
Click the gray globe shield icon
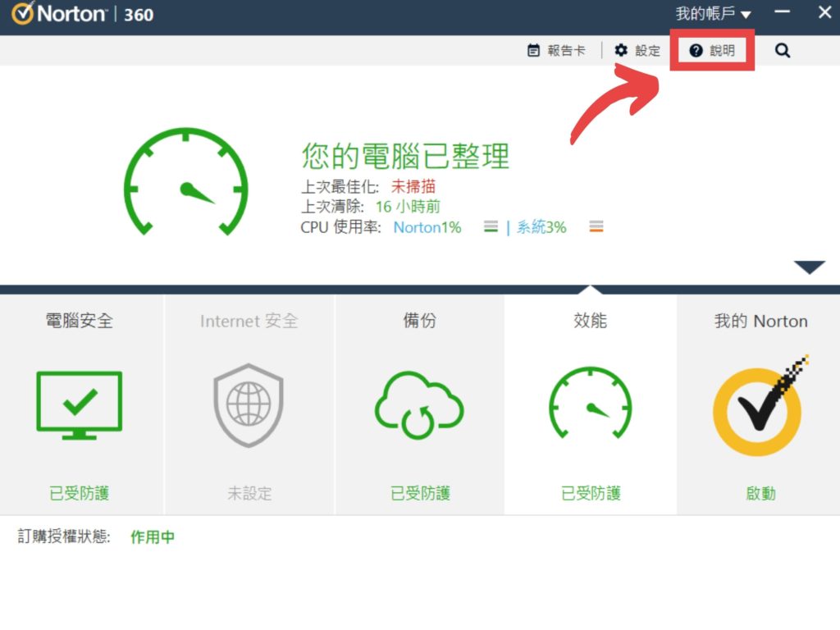coord(249,405)
